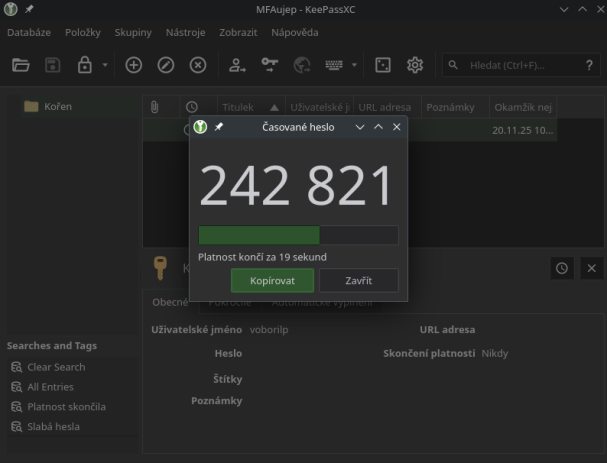Open settings gear icon in toolbar

[x=414, y=65]
